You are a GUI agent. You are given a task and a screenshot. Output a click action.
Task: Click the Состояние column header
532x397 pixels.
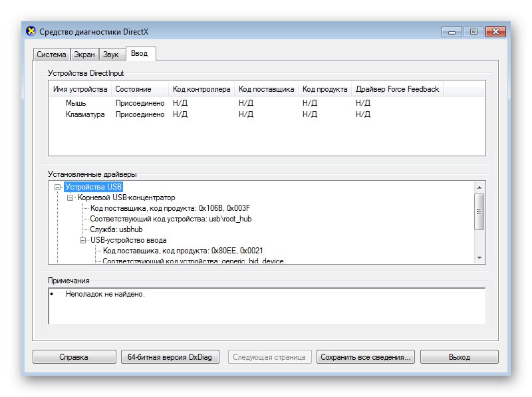point(133,89)
